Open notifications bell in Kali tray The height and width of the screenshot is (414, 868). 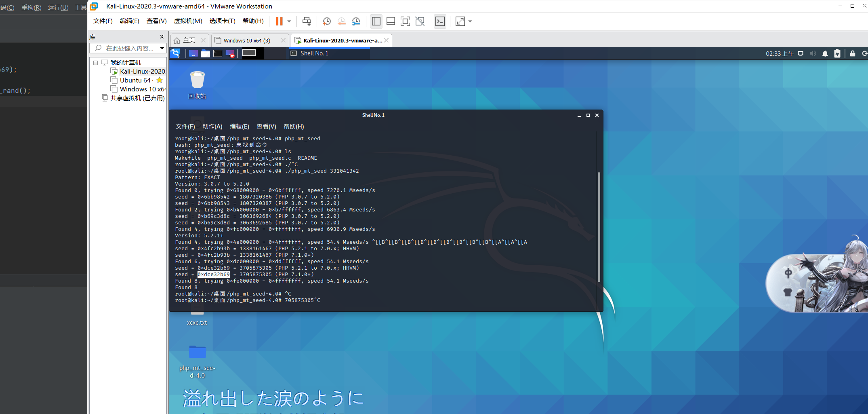point(825,53)
